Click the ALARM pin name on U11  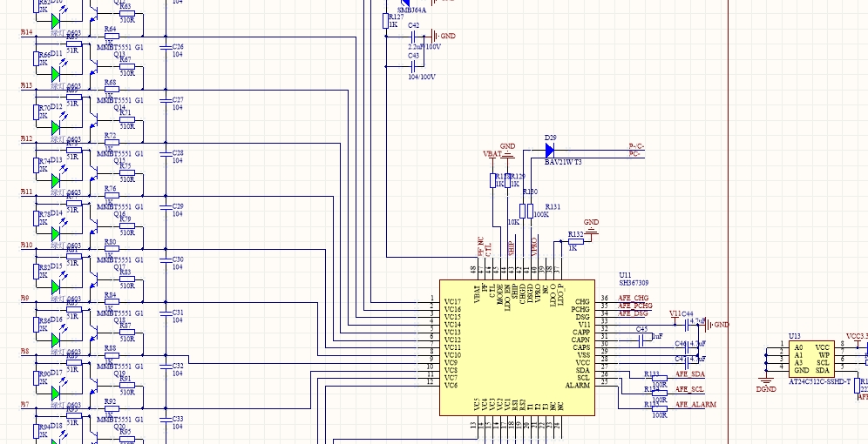pos(578,385)
